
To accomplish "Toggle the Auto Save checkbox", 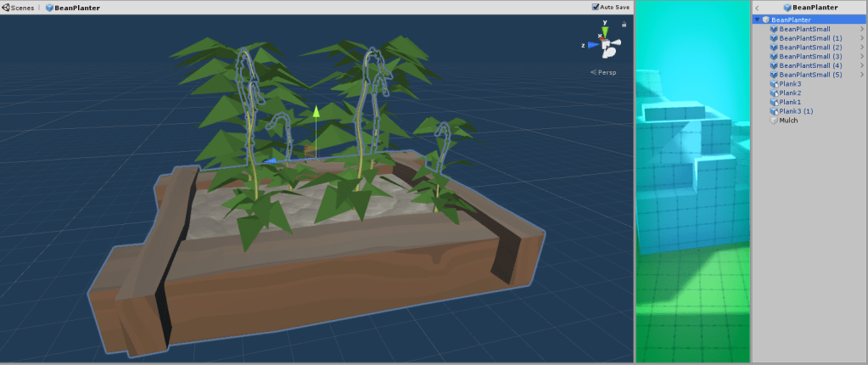I will coord(596,7).
